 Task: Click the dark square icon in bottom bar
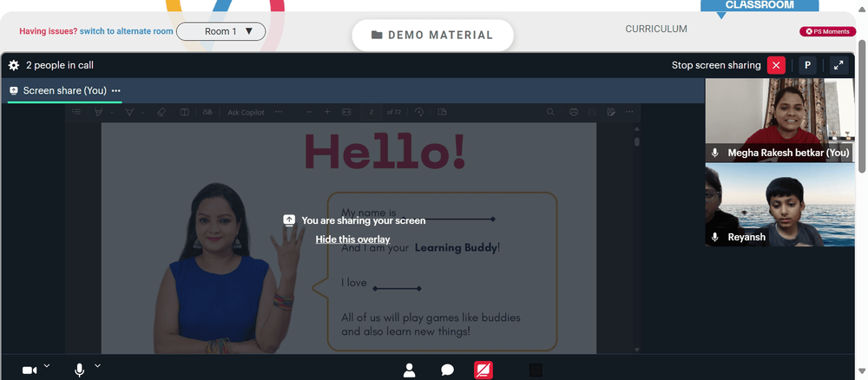pyautogui.click(x=536, y=370)
